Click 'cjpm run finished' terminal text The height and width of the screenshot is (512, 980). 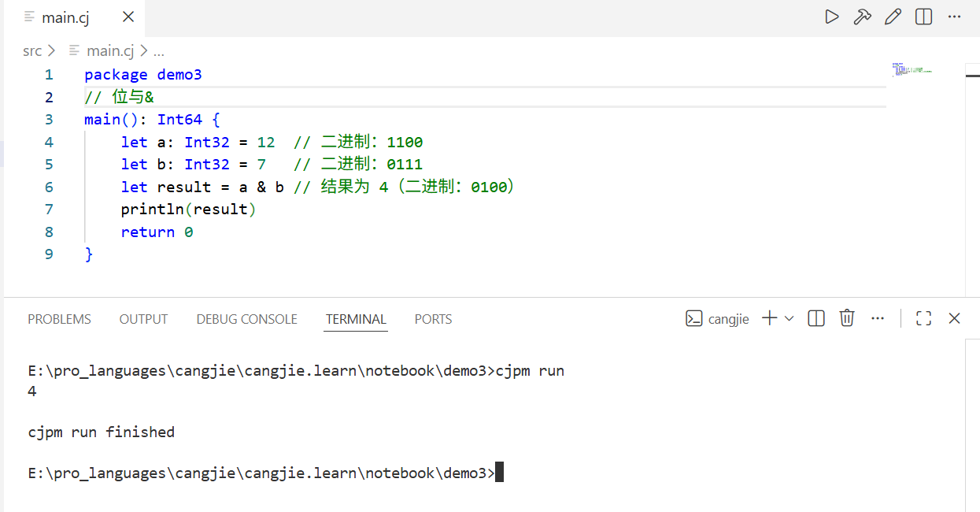tap(101, 432)
